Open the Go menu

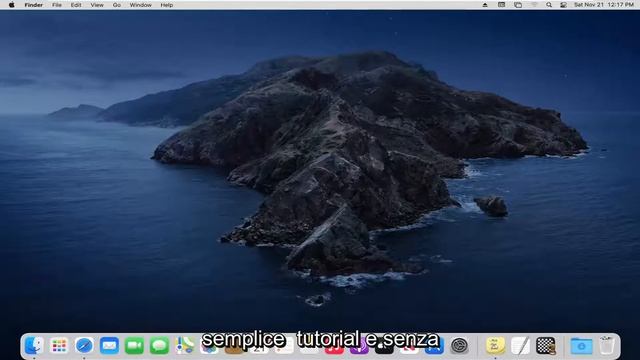[x=117, y=5]
